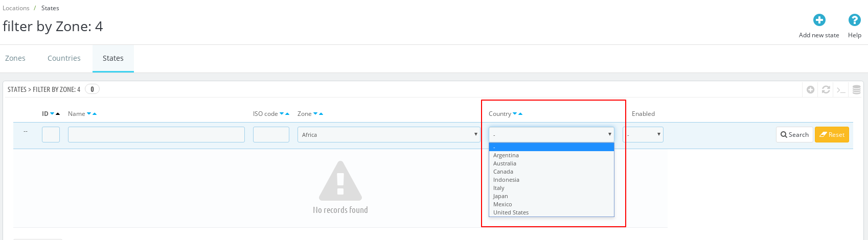The width and height of the screenshot is (868, 240).
Task: Sort Name column descending
Action: [89, 114]
